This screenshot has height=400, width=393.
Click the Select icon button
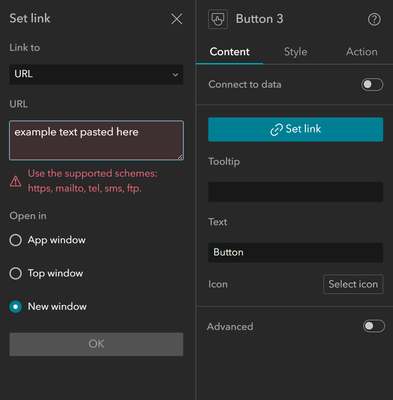point(353,284)
